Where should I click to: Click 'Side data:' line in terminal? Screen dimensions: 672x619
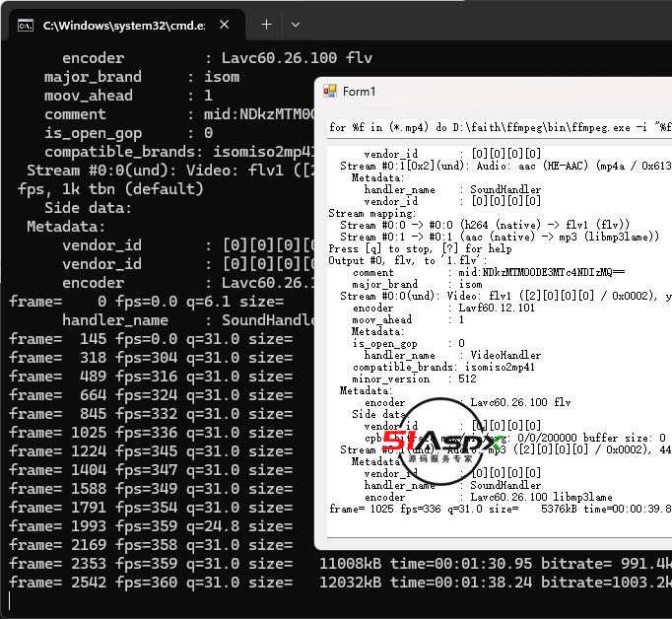click(x=88, y=208)
